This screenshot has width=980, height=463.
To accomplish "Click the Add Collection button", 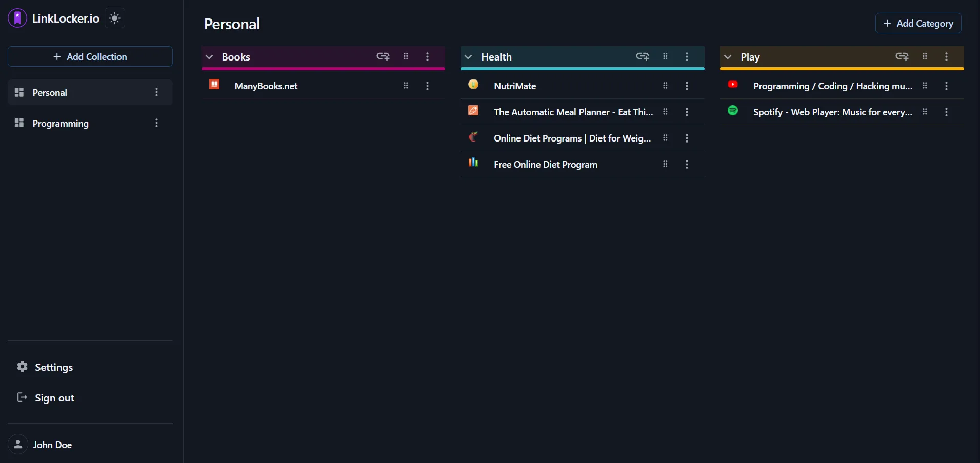I will 90,56.
